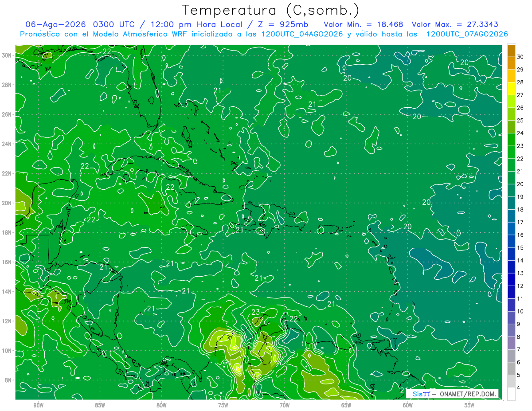
Task: Click the "10N" latitude axis label
Action: 6,351
